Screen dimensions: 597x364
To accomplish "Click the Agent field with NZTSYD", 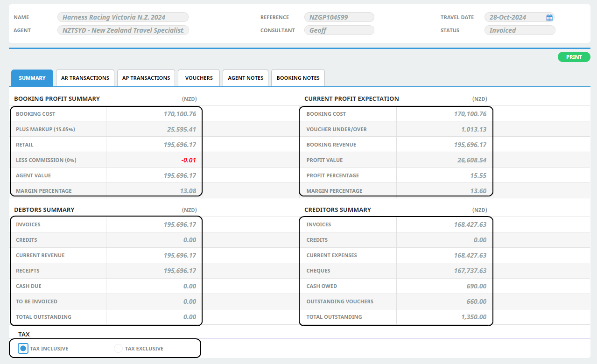I will 123,30.
